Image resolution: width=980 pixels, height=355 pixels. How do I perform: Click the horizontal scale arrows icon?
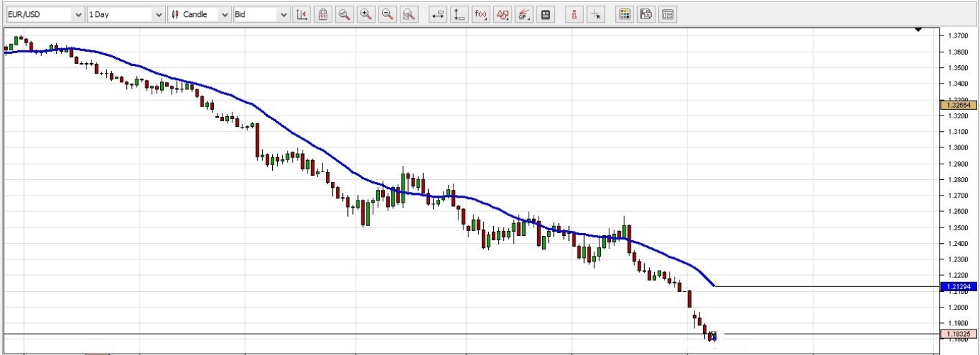point(438,14)
